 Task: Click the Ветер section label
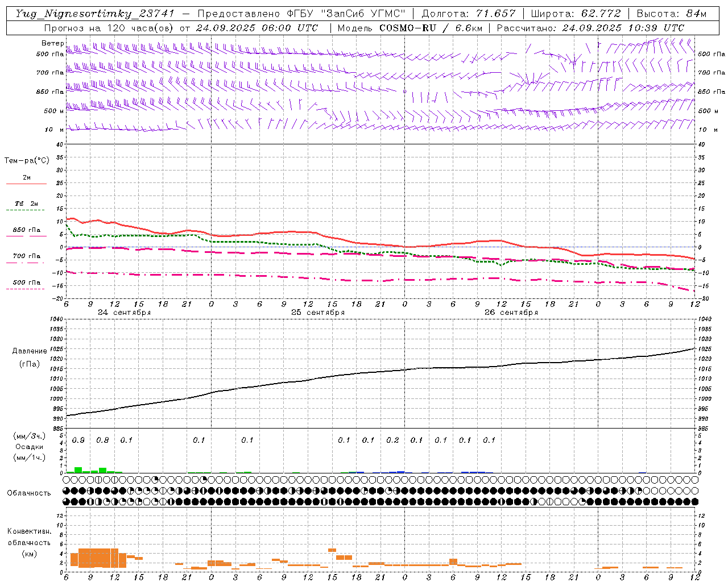[52, 43]
